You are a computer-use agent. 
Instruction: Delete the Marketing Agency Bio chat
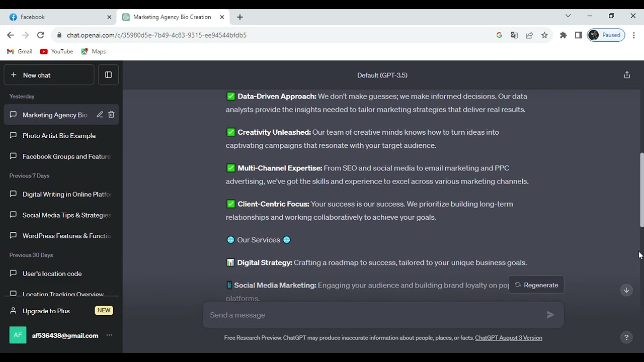[111, 115]
